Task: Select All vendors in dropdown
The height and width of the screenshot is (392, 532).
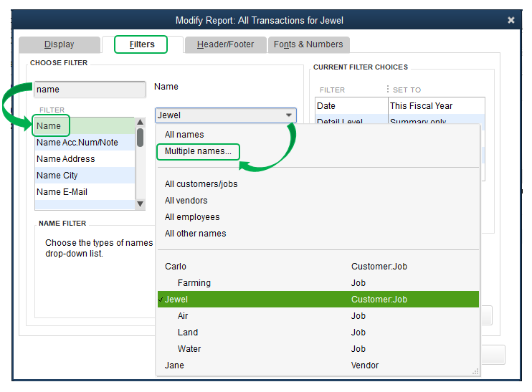Action: point(186,201)
